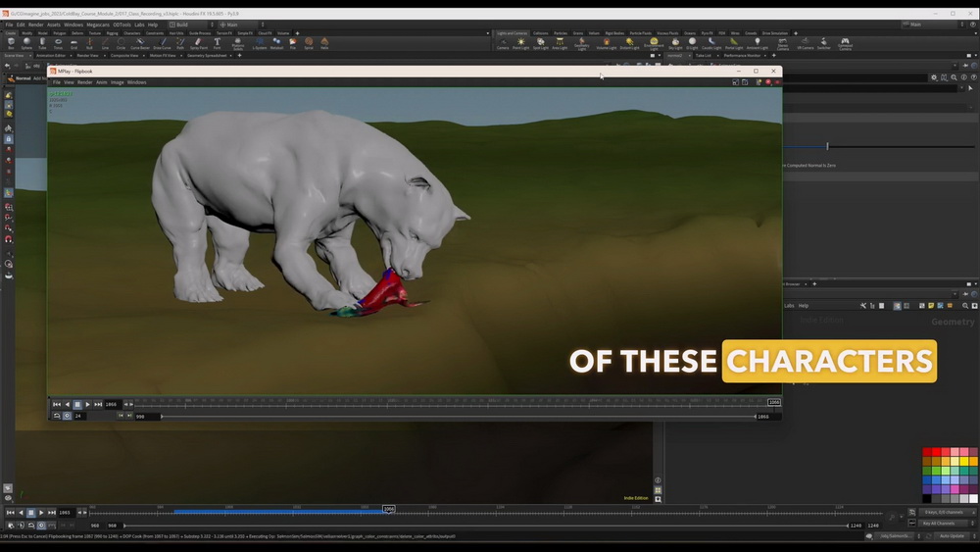Open the Auto Update mode dropdown

click(955, 535)
